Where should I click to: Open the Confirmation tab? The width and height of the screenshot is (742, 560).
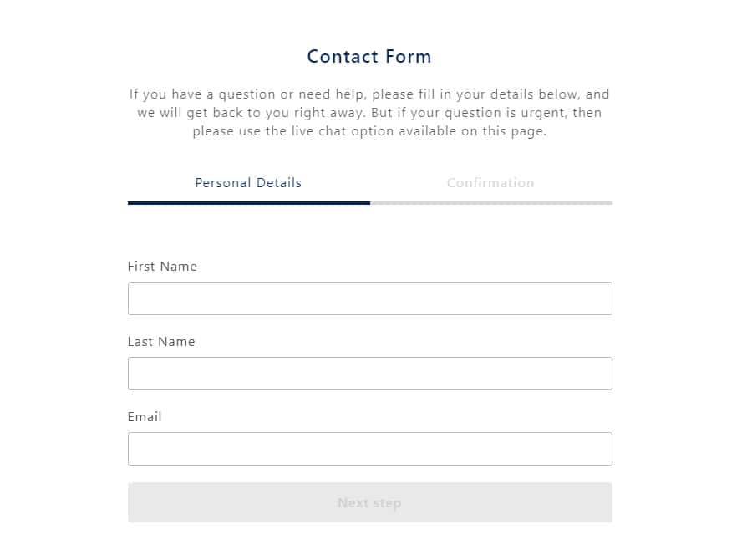pyautogui.click(x=490, y=182)
